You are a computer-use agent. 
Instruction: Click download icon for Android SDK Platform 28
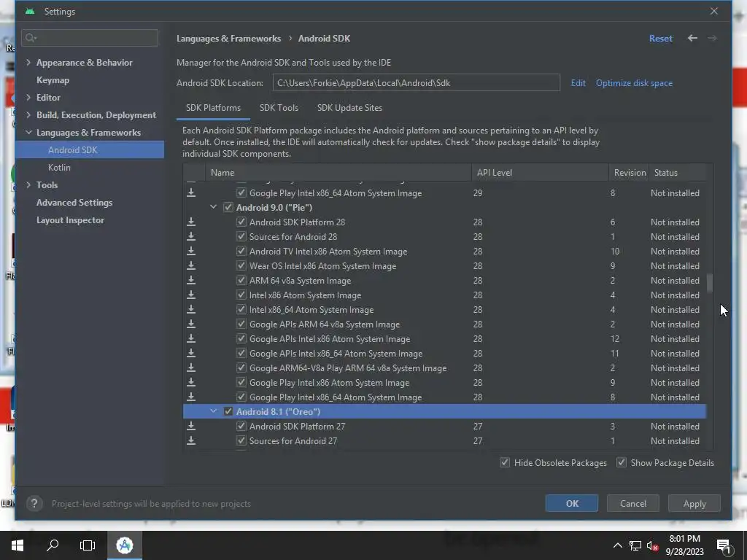click(191, 222)
